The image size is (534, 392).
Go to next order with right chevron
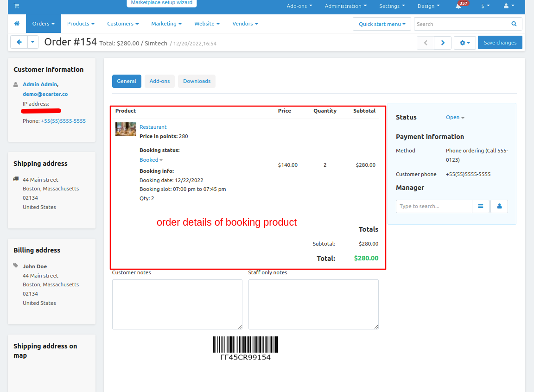click(x=443, y=43)
